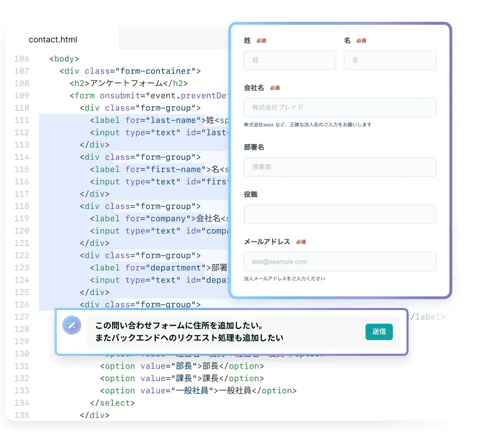Click the 必須 badge next to メールアドレス
The width and height of the screenshot is (496, 448).
(301, 242)
